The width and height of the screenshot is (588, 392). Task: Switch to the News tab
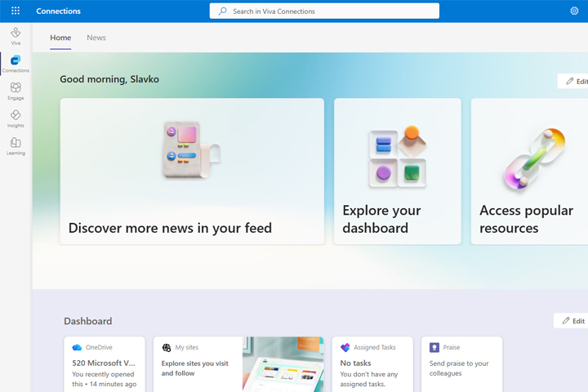pyautogui.click(x=96, y=38)
